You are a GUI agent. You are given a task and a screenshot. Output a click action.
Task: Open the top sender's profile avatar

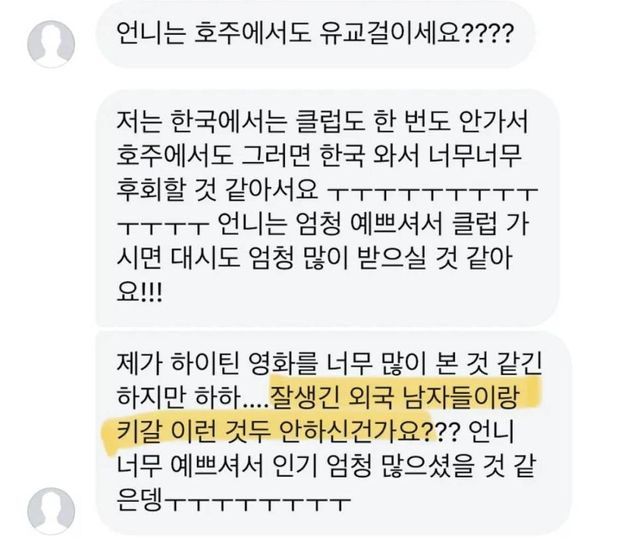pyautogui.click(x=51, y=43)
